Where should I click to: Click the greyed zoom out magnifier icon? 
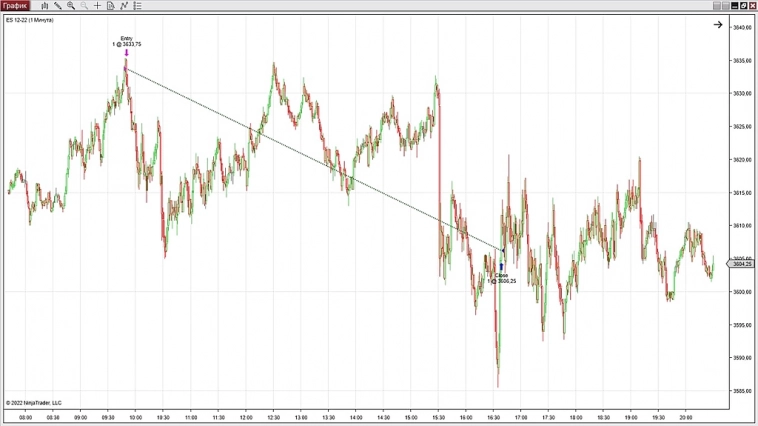point(84,6)
